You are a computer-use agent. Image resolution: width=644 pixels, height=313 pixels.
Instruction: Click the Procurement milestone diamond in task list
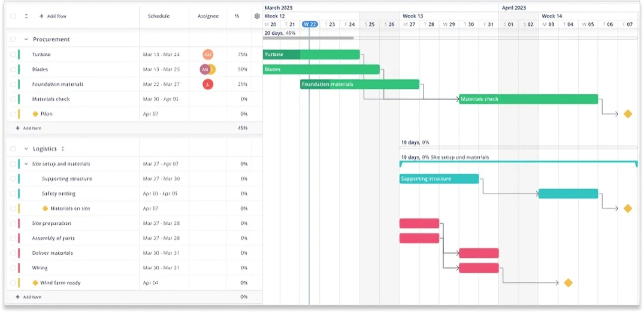tap(35, 114)
